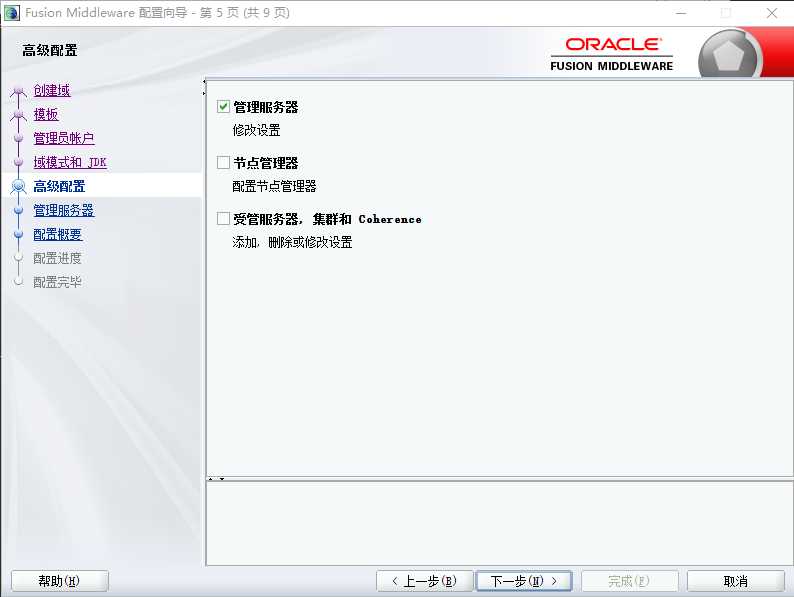
Task: Click the 帮助(H) button
Action: pos(60,581)
